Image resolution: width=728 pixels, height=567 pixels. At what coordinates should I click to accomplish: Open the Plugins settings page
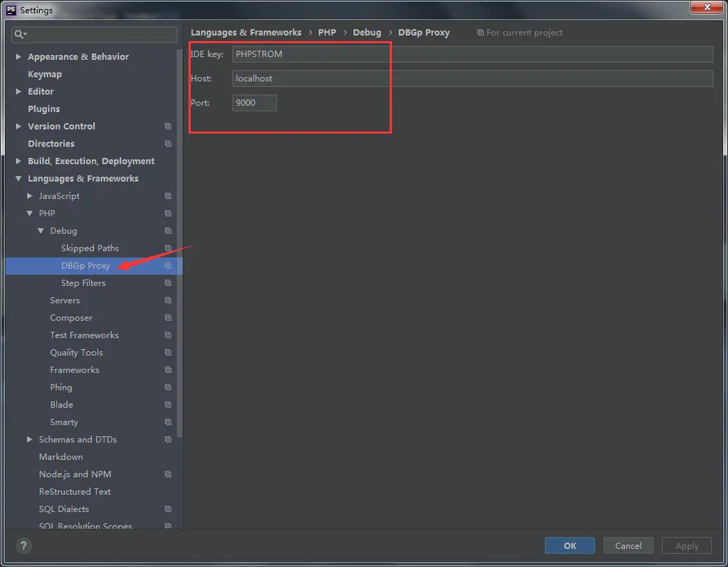(44, 109)
